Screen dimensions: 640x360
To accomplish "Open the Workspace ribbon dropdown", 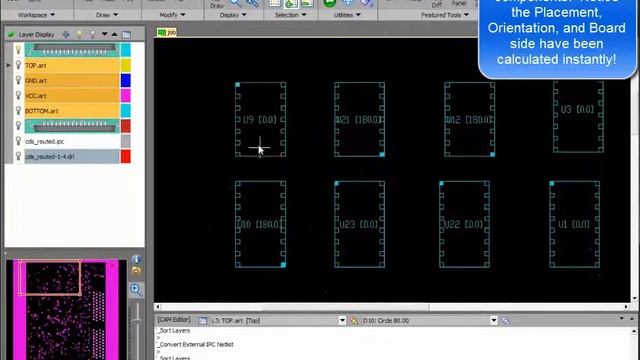I will [x=37, y=15].
